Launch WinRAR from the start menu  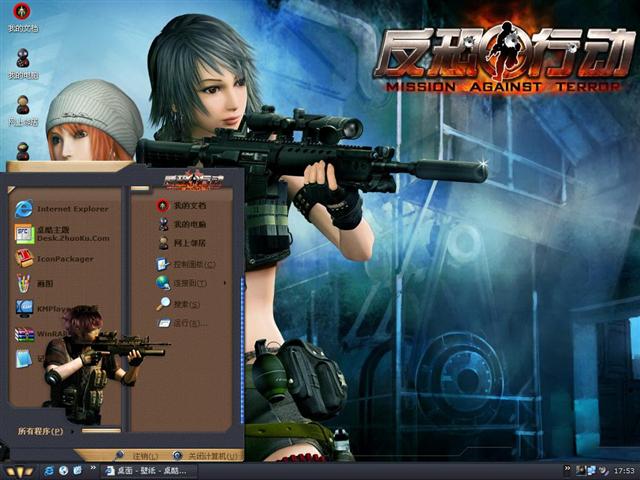point(42,334)
